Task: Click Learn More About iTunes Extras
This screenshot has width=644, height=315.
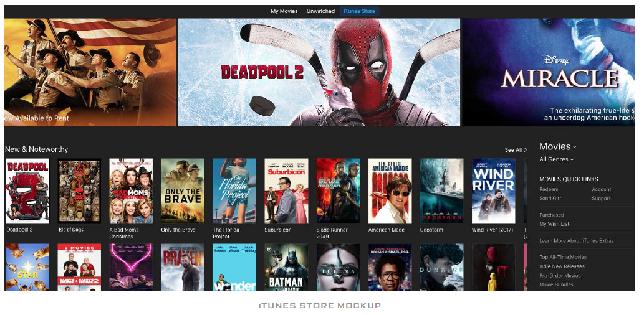Action: tap(576, 241)
